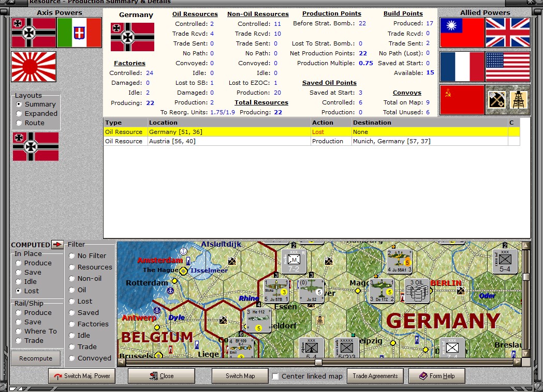
Task: Filter by Factories
Action: (x=89, y=324)
